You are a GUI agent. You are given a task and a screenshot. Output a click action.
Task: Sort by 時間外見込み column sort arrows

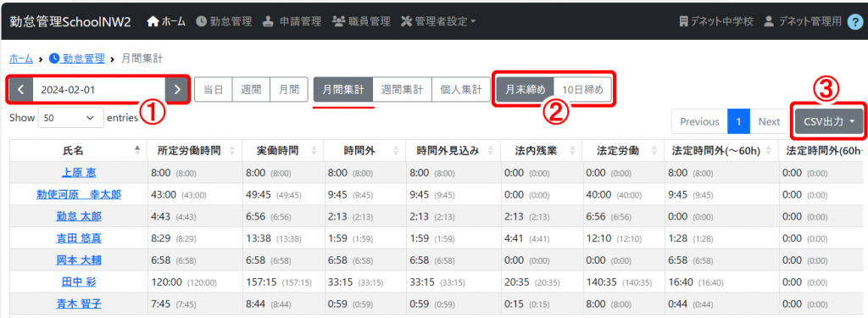pyautogui.click(x=491, y=150)
